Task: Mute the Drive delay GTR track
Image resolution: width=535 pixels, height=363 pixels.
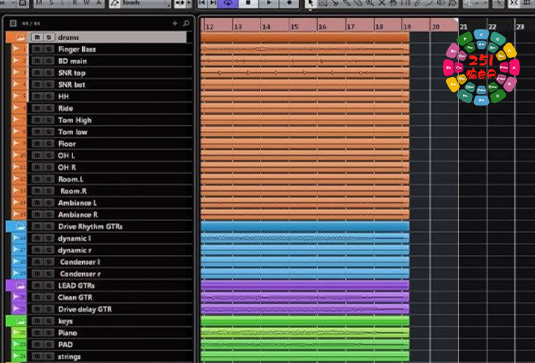Action: point(37,309)
